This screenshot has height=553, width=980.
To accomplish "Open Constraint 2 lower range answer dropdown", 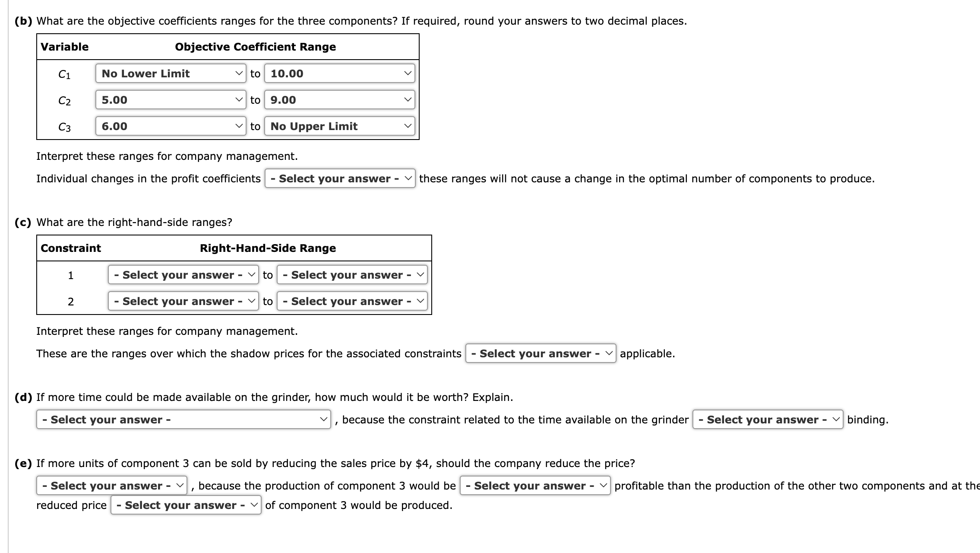I will [x=183, y=301].
